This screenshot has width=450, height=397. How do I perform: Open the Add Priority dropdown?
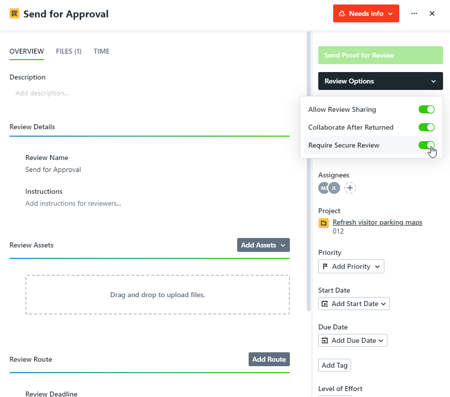tap(351, 266)
